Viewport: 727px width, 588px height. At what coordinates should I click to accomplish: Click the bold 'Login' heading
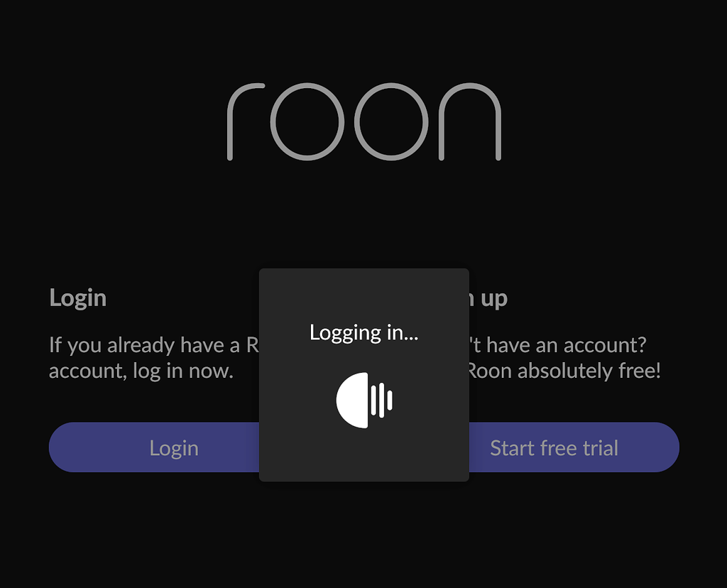coord(78,298)
